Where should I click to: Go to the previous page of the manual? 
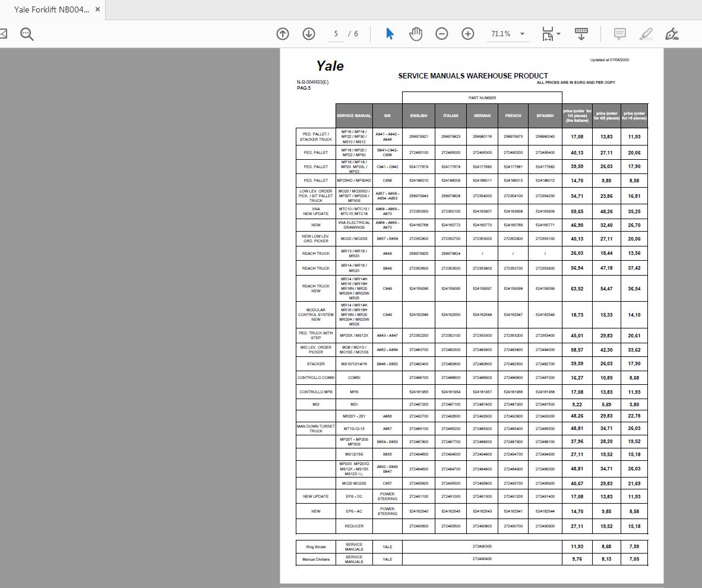(x=282, y=34)
